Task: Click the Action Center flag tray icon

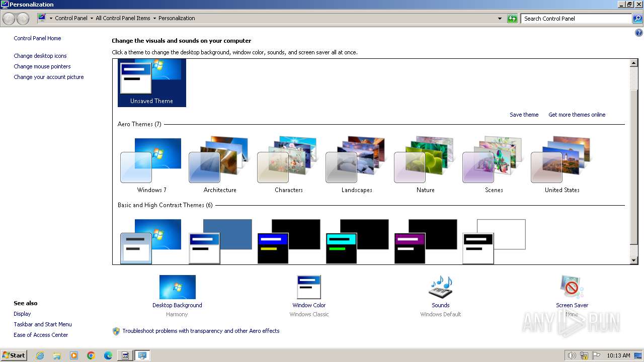Action: pyautogui.click(x=597, y=355)
